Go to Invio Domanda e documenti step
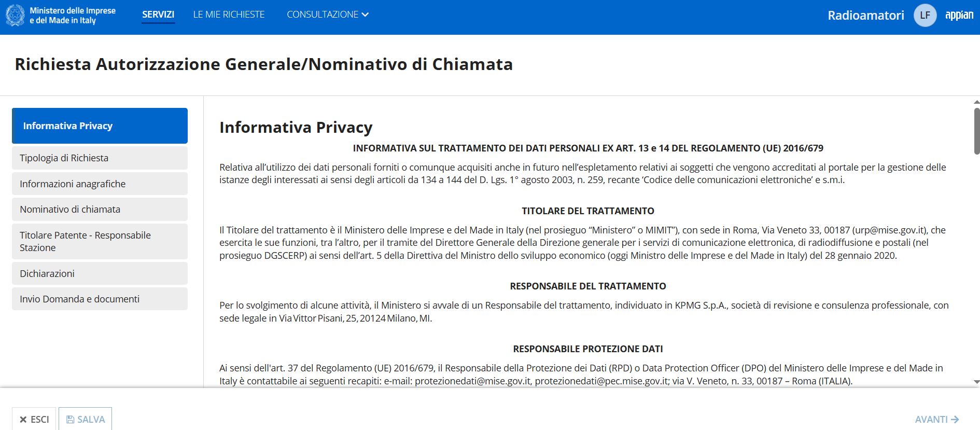The height and width of the screenshot is (430, 980). click(100, 299)
